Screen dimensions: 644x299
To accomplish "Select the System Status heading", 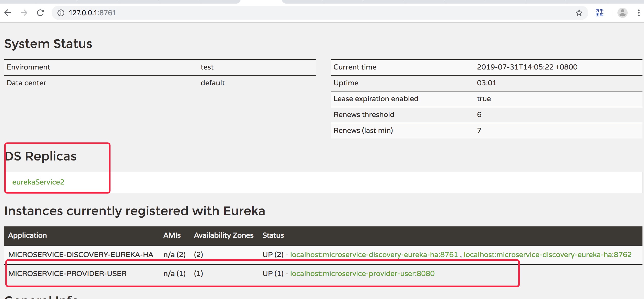I will (48, 44).
